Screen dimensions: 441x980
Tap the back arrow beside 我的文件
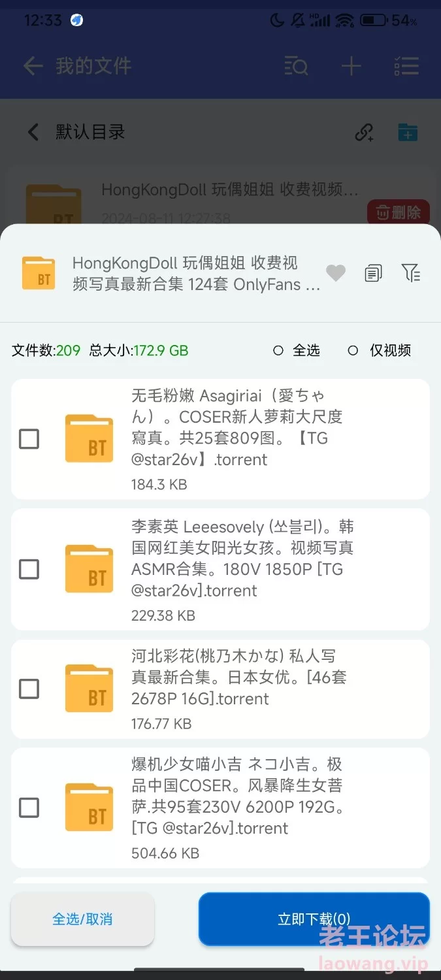pyautogui.click(x=33, y=66)
